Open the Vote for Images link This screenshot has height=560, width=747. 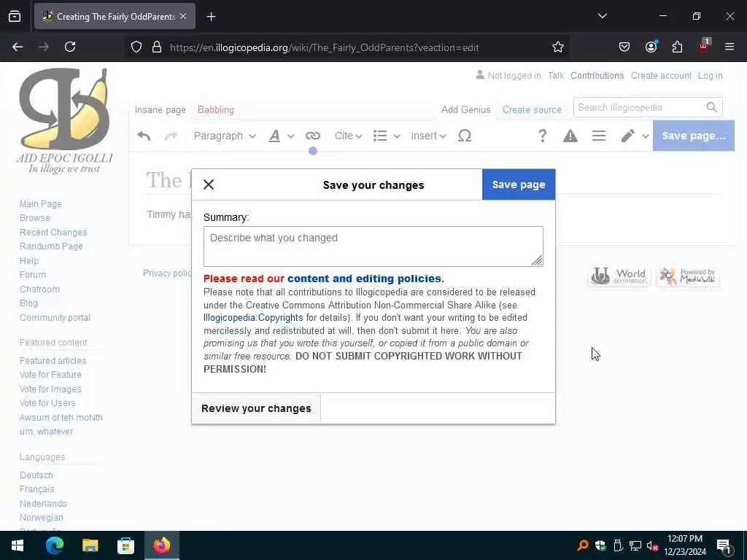[x=50, y=389]
